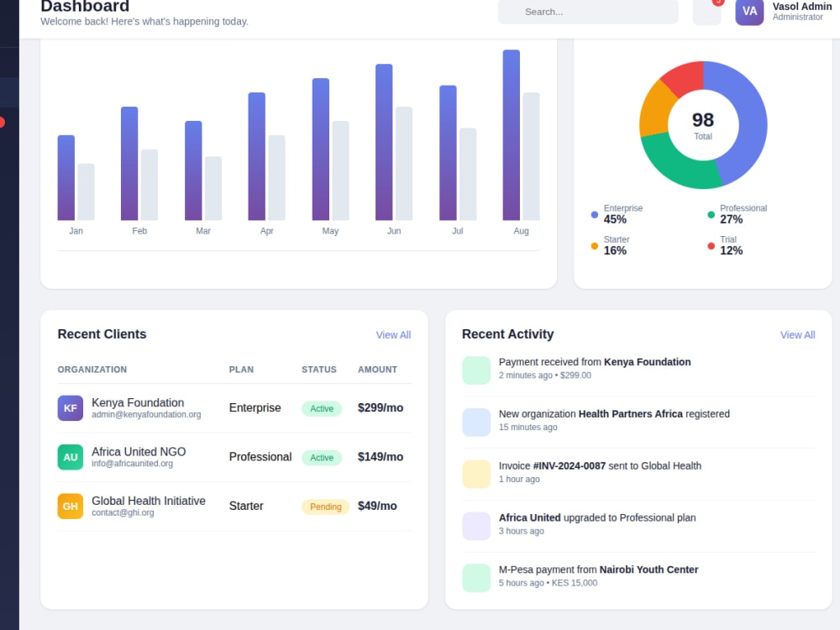Select the Kenya Foundation client name
Screen dimensions: 840x630
click(x=138, y=403)
